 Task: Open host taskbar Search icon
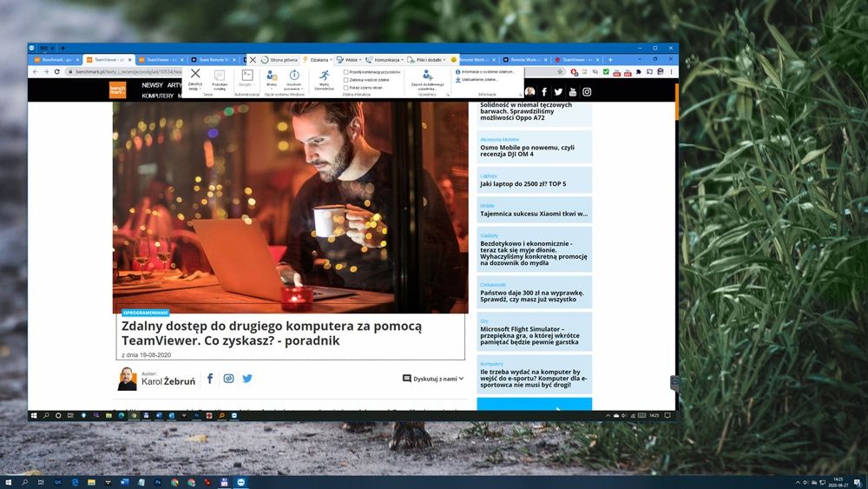pyautogui.click(x=24, y=482)
